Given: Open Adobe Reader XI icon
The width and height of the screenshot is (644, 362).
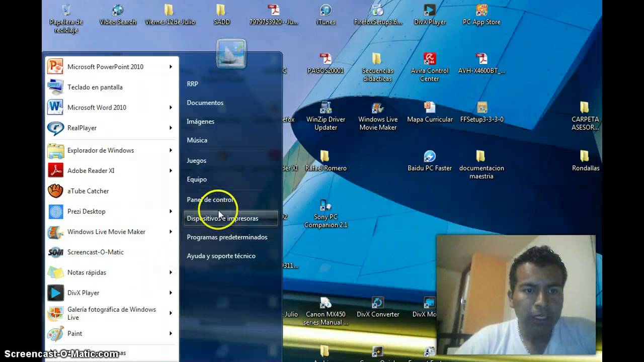Looking at the screenshot, I should tap(55, 170).
